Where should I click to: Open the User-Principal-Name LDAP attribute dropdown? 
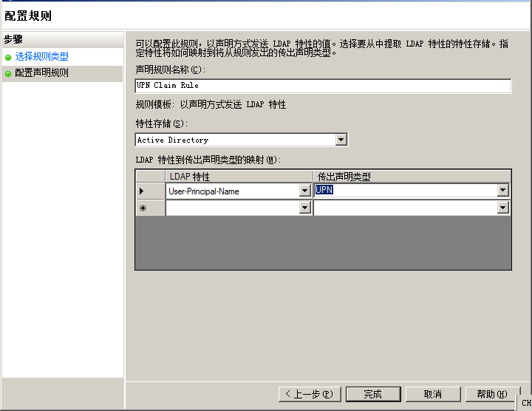pyautogui.click(x=305, y=191)
